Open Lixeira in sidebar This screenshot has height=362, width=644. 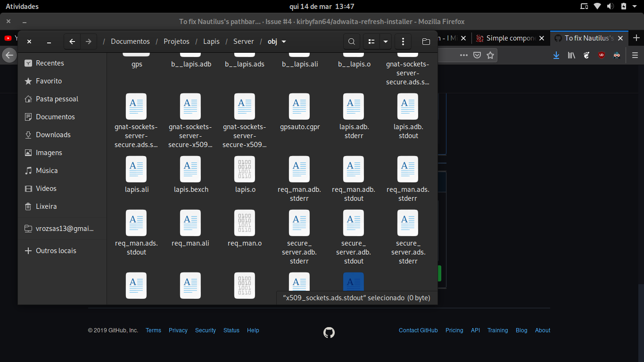62,206
